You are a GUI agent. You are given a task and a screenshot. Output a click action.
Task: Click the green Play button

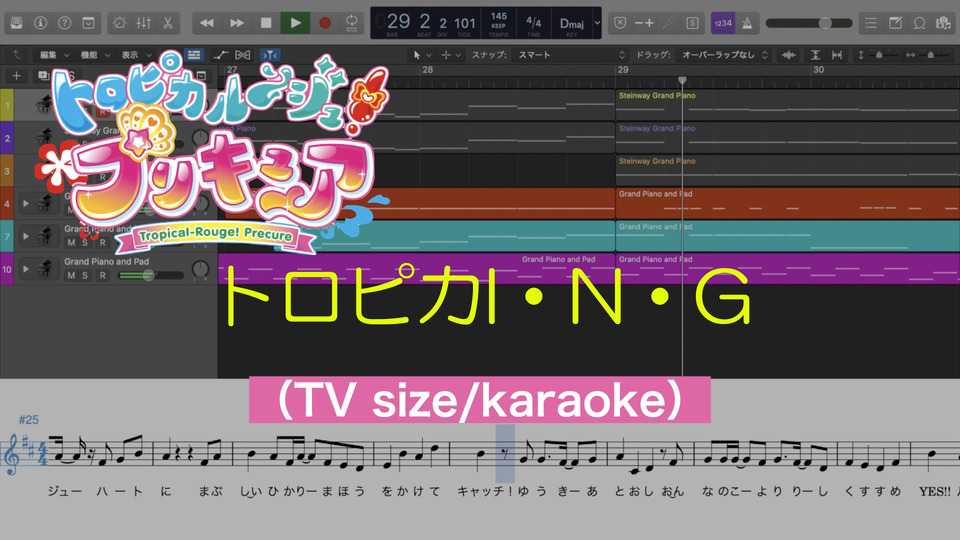(x=295, y=23)
